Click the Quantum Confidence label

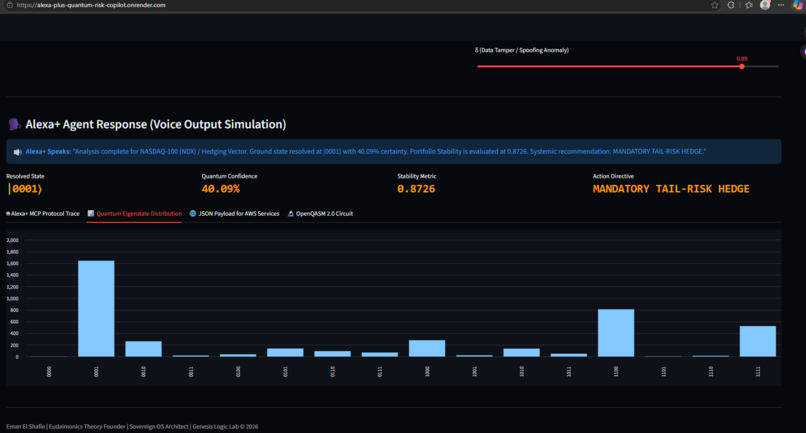point(229,176)
